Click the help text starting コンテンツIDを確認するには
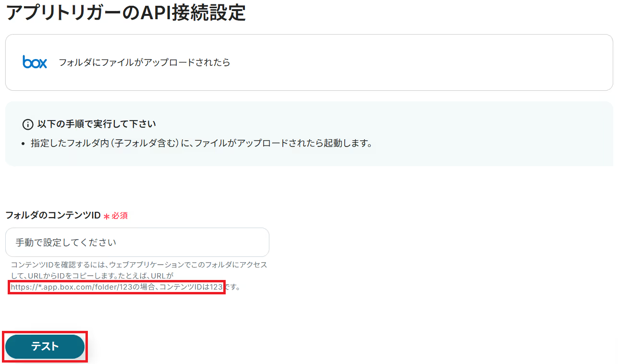 (139, 265)
